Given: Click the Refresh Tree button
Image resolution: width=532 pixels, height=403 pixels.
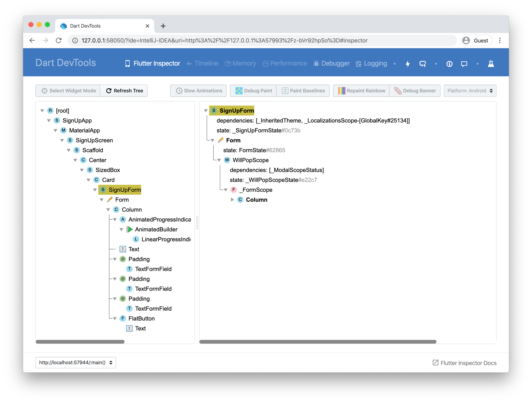Looking at the screenshot, I should point(125,91).
